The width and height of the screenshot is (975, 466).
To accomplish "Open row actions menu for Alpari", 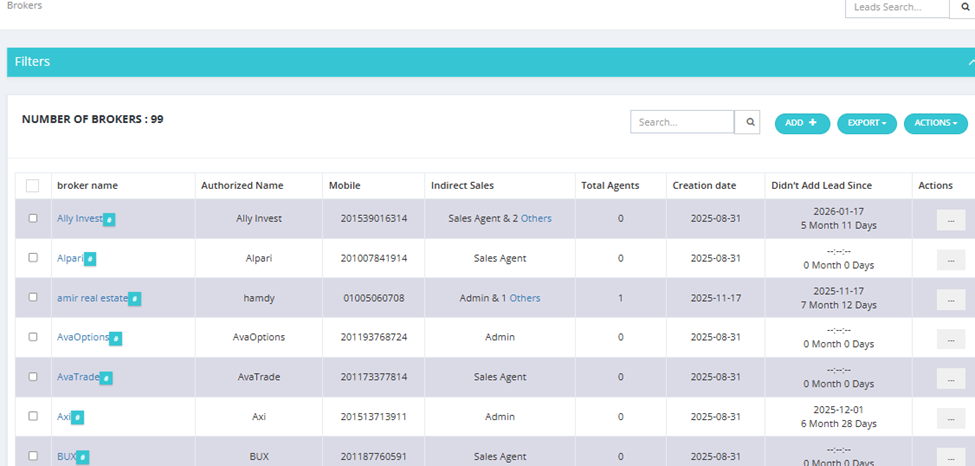I will (x=951, y=260).
